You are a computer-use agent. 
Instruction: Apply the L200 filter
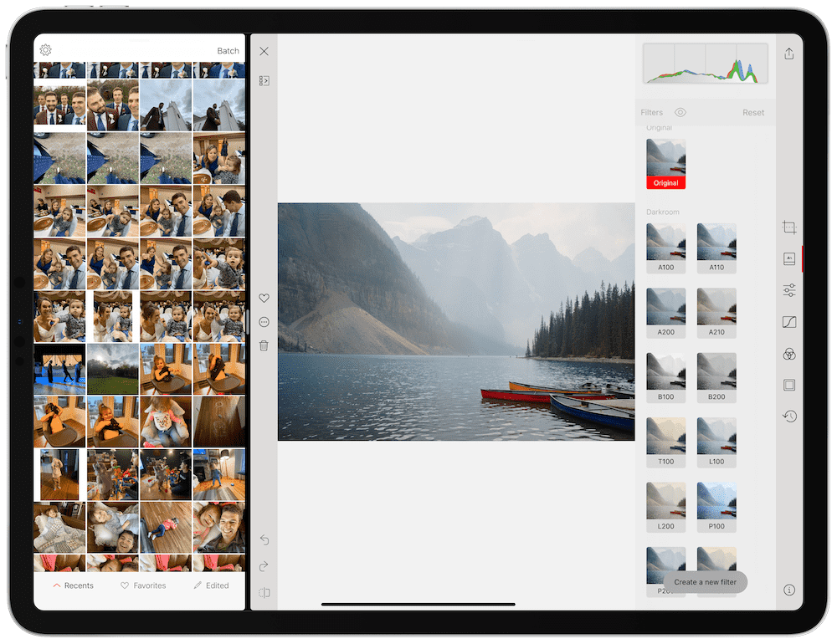pos(665,508)
